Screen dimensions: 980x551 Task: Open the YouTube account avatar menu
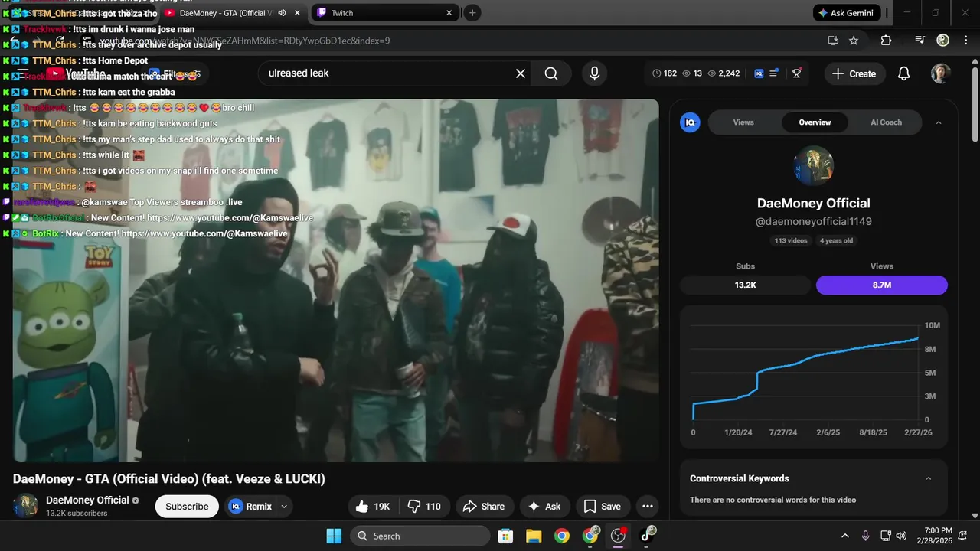tap(941, 73)
